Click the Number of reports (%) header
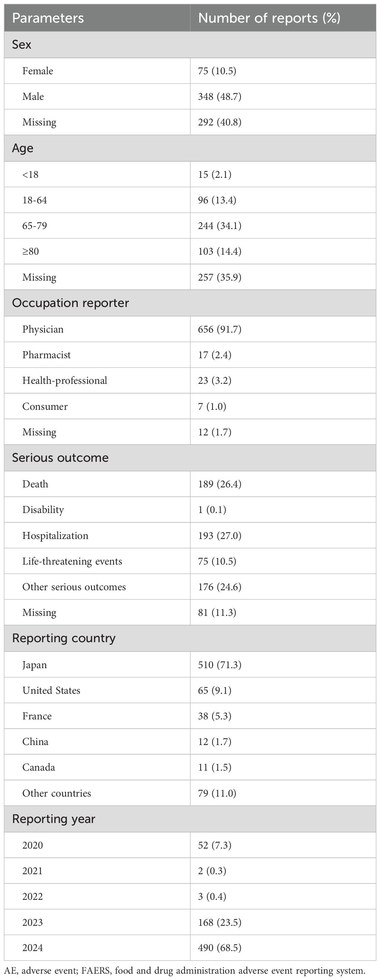The width and height of the screenshot is (380, 980). tap(269, 18)
